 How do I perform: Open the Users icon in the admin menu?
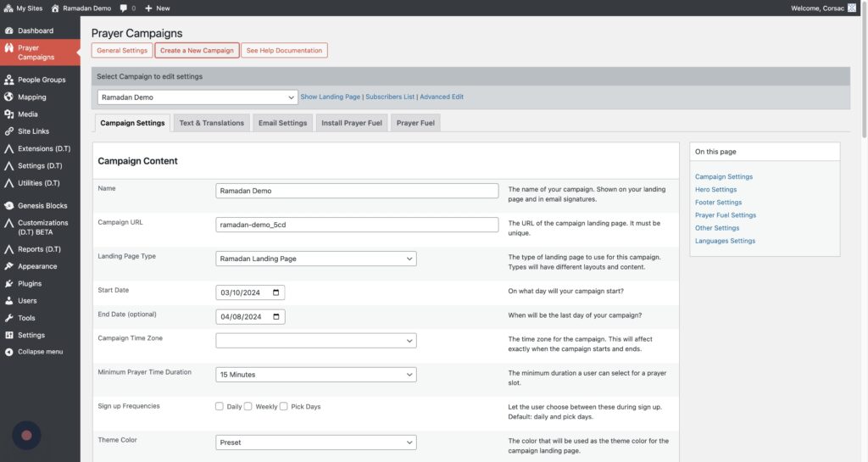pos(8,301)
